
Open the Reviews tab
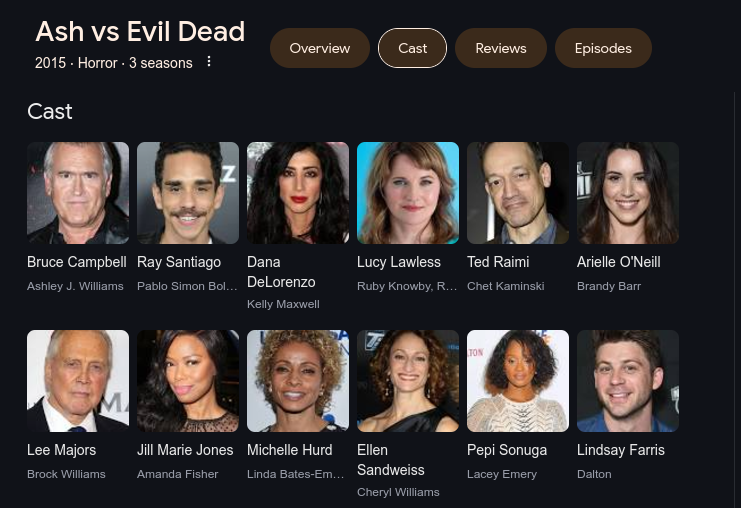[500, 48]
